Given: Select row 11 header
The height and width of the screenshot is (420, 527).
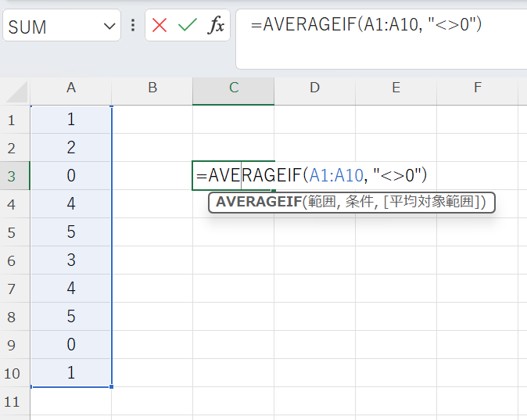Looking at the screenshot, I should click(x=12, y=402).
